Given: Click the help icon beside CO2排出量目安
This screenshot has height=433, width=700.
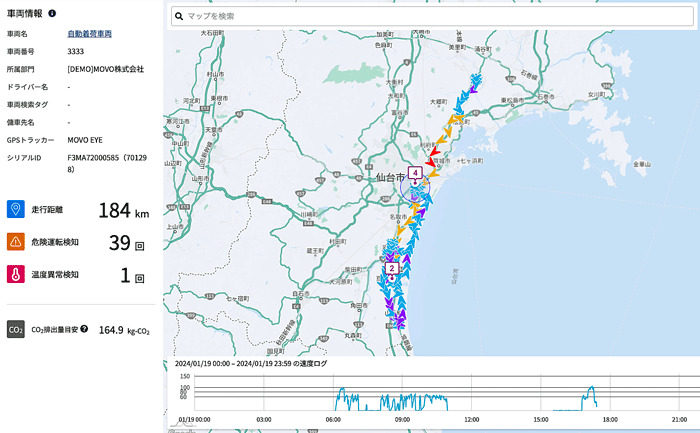Looking at the screenshot, I should pyautogui.click(x=84, y=329).
